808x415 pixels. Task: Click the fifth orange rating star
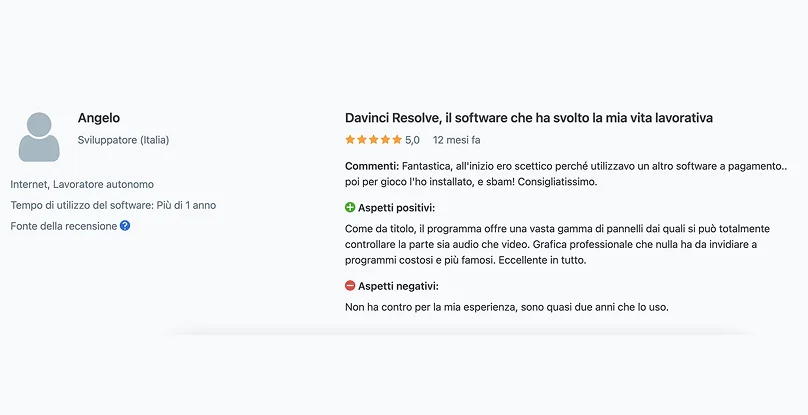(x=397, y=140)
